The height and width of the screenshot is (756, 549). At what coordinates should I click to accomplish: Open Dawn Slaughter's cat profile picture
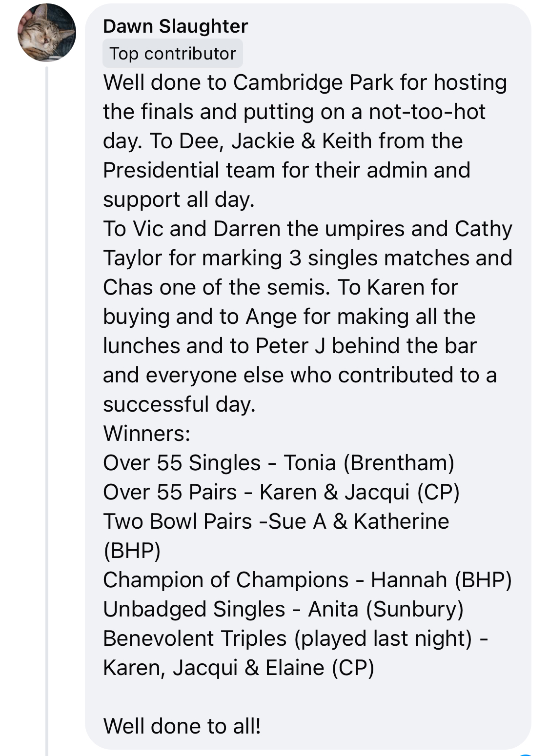pyautogui.click(x=47, y=33)
